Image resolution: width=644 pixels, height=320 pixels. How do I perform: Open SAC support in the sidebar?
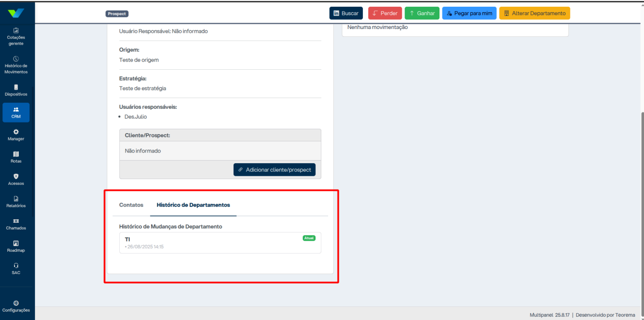(x=16, y=269)
